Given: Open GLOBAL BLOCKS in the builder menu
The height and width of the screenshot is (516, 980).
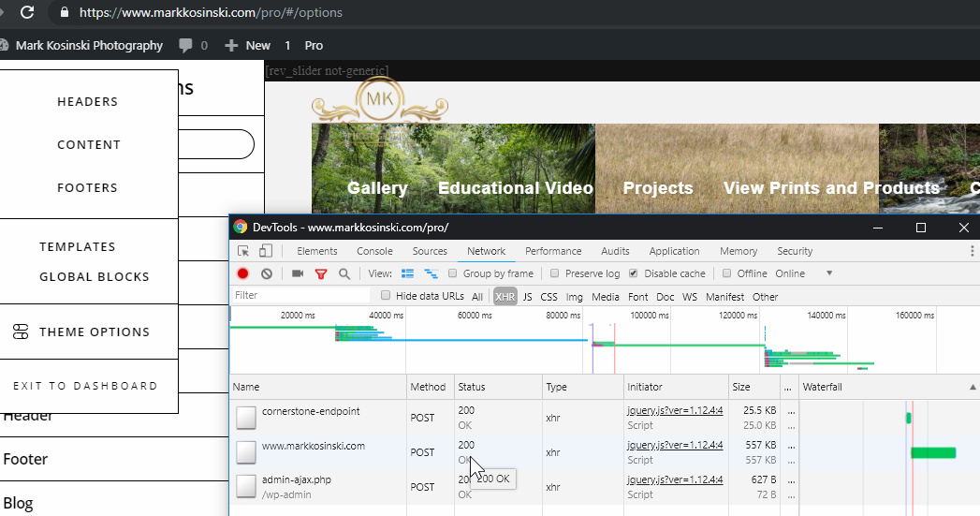Looking at the screenshot, I should (95, 276).
